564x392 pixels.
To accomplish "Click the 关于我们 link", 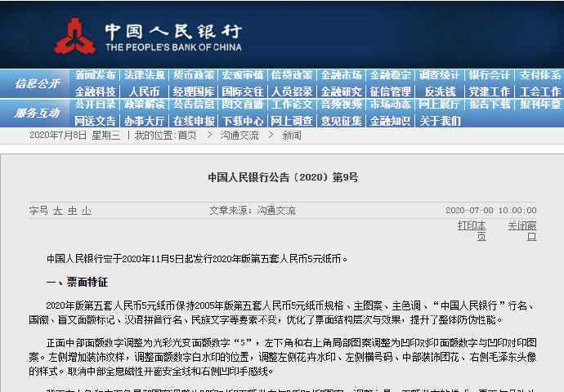I will pos(440,121).
